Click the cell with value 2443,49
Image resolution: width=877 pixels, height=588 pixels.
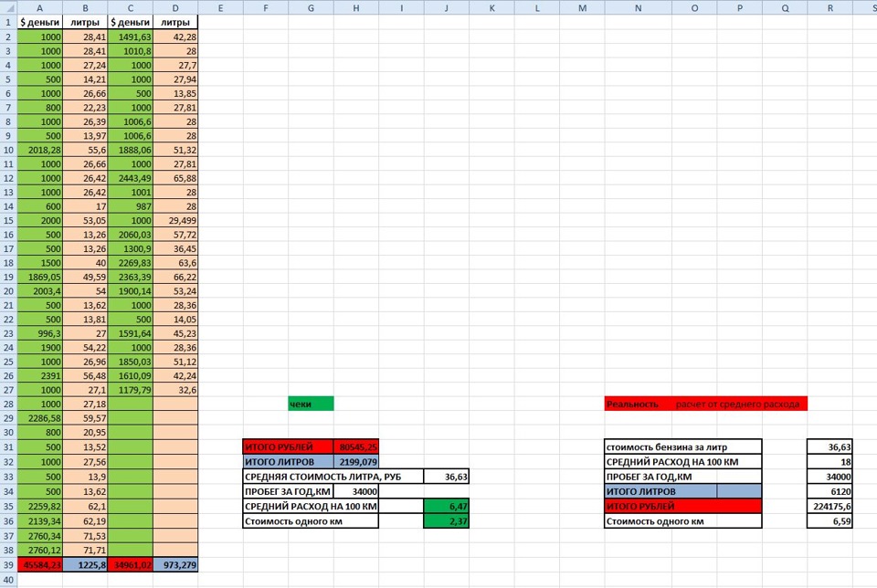pos(131,178)
